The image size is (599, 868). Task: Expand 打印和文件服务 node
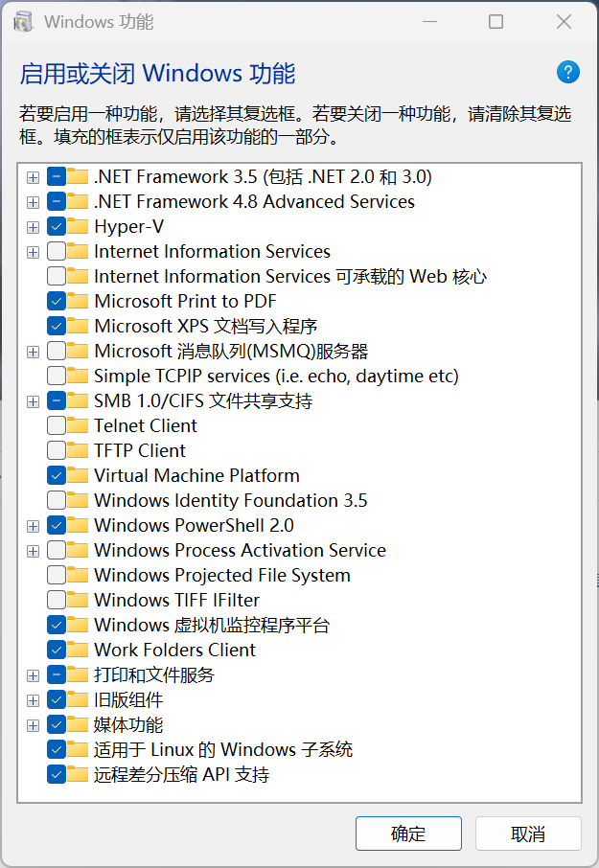pyautogui.click(x=34, y=675)
